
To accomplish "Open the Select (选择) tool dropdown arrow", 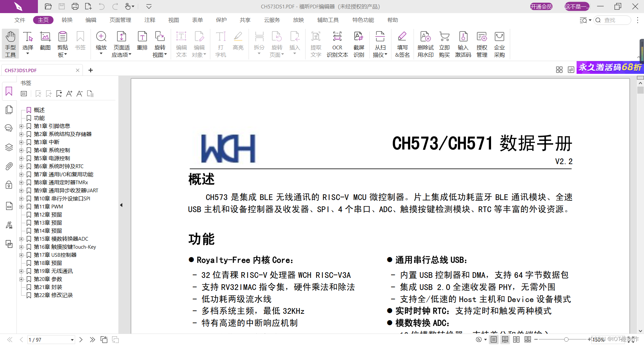I will [28, 54].
